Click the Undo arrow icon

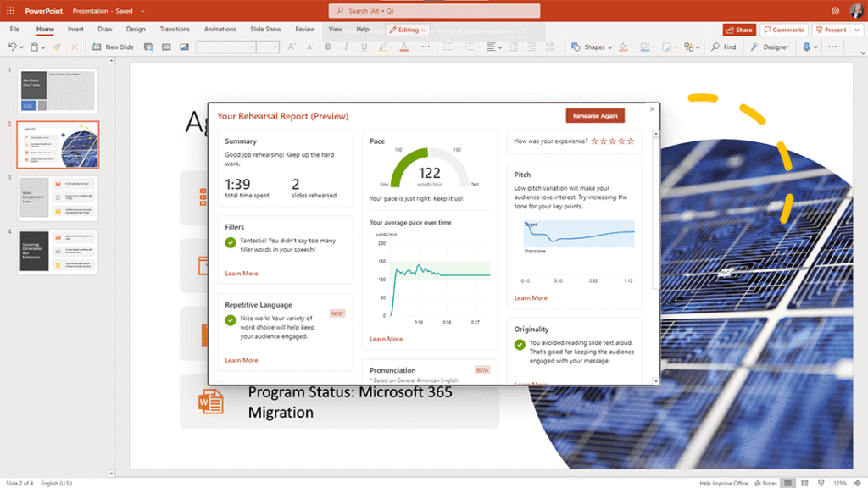tap(12, 47)
